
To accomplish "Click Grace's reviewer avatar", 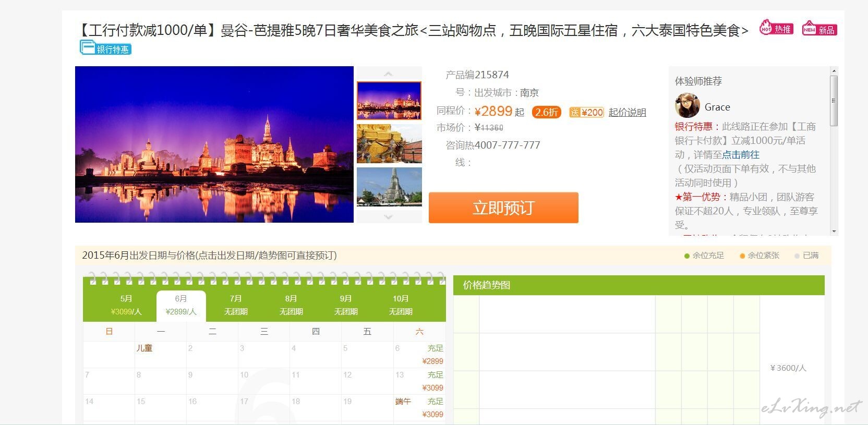I will [x=687, y=106].
